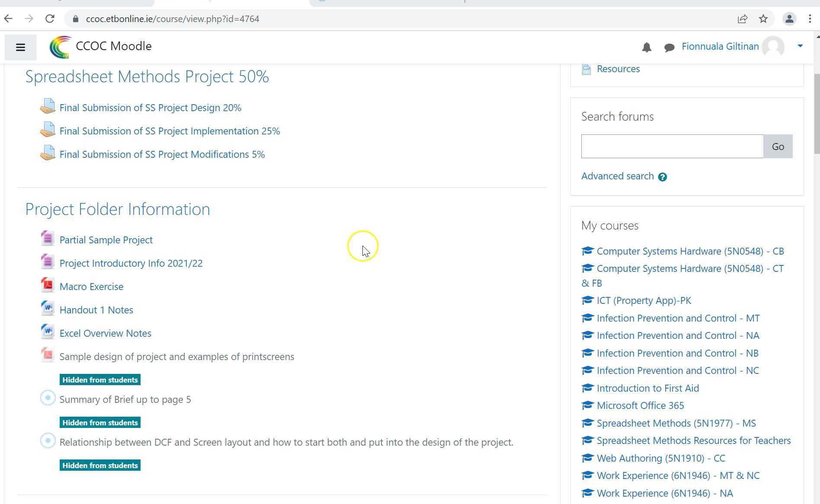This screenshot has height=504, width=820.
Task: Open the PDF icon beside Macro Exercise
Action: 48,284
